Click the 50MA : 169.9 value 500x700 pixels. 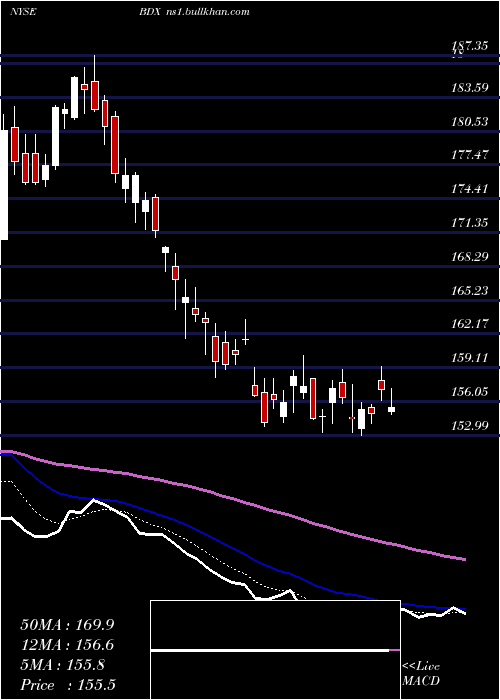[x=67, y=625]
